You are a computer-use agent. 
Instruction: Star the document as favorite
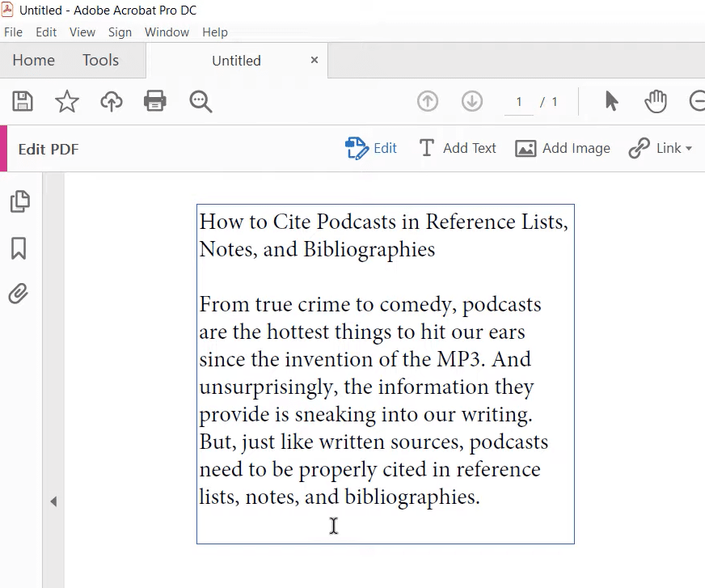(x=67, y=101)
